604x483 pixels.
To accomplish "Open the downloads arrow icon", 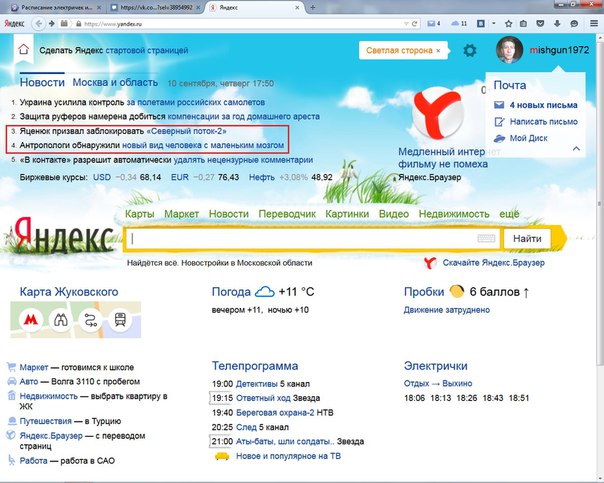I will [557, 23].
